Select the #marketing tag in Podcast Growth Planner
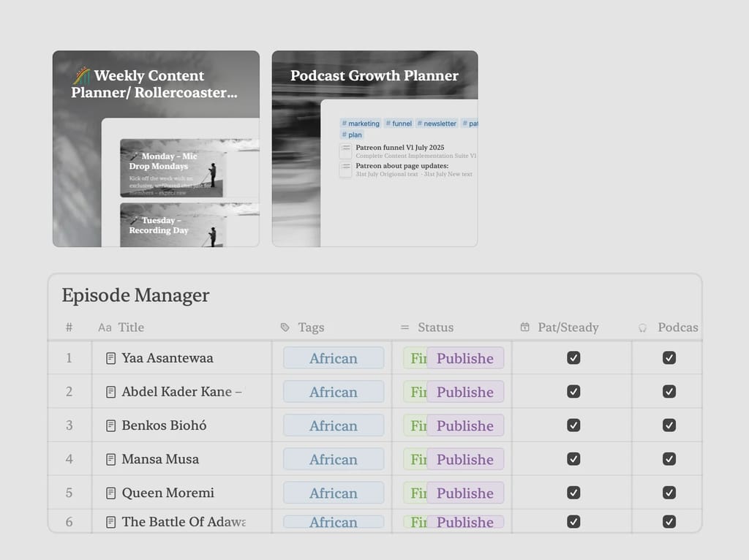This screenshot has height=560, width=749. (361, 124)
